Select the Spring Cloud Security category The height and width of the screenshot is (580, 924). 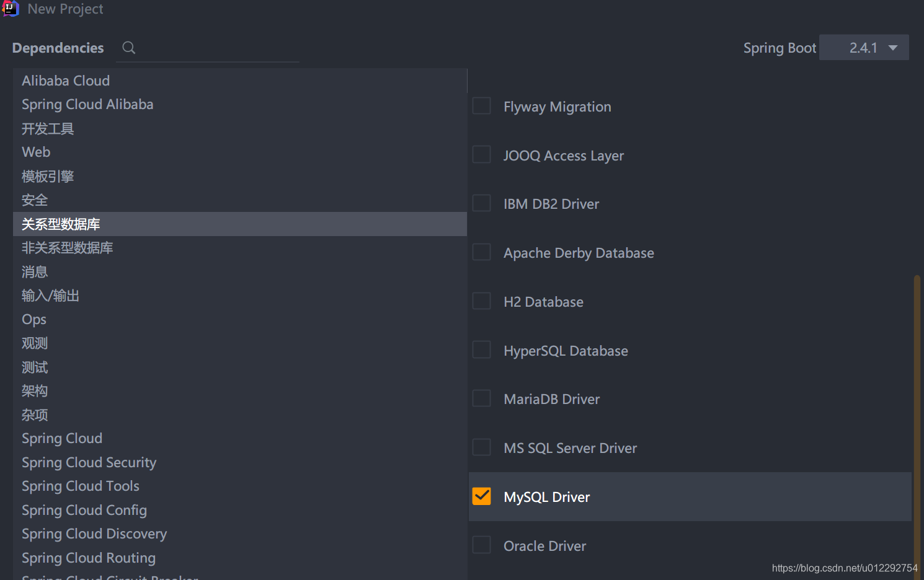tap(240, 462)
